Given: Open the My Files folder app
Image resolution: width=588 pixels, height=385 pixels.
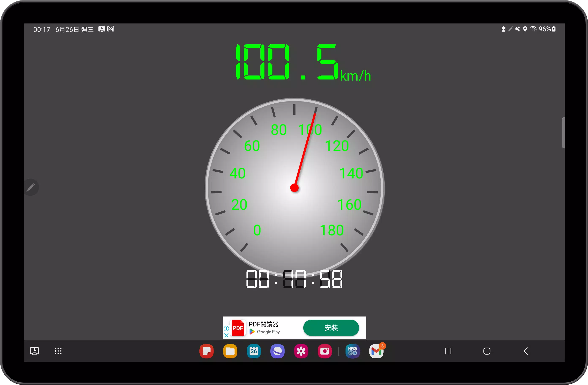Looking at the screenshot, I should [x=230, y=351].
